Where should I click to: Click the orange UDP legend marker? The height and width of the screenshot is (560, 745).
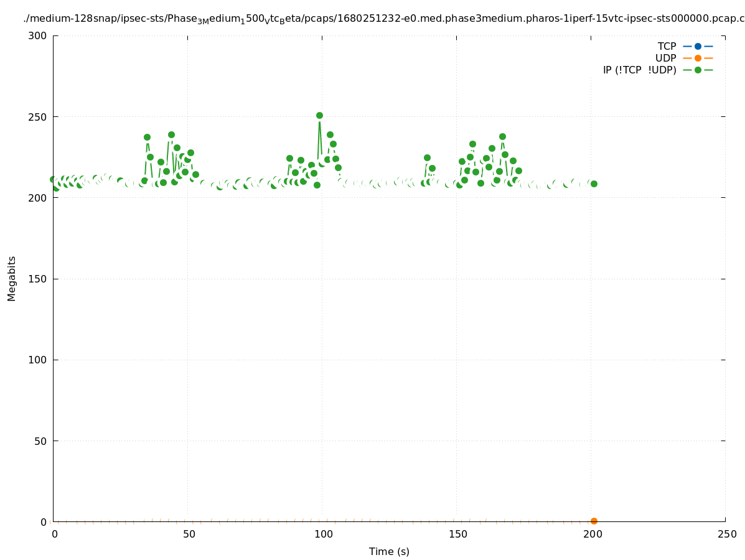tap(698, 58)
